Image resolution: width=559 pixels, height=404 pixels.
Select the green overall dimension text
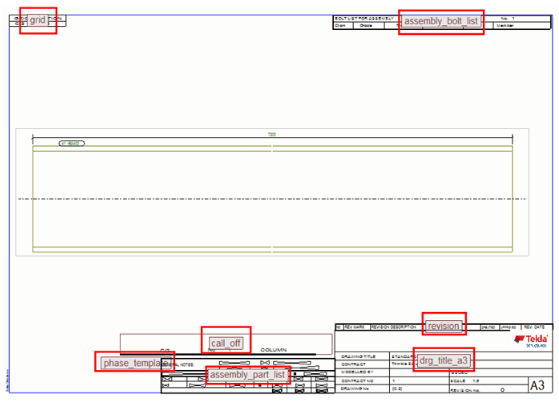click(272, 134)
